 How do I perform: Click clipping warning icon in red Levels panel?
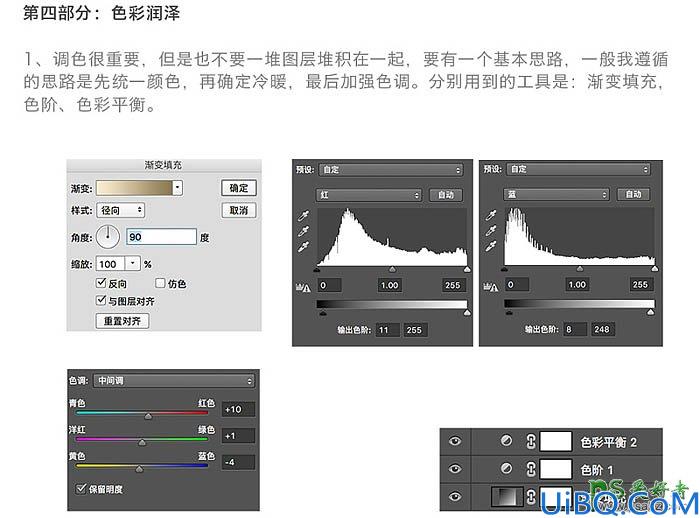[303, 288]
